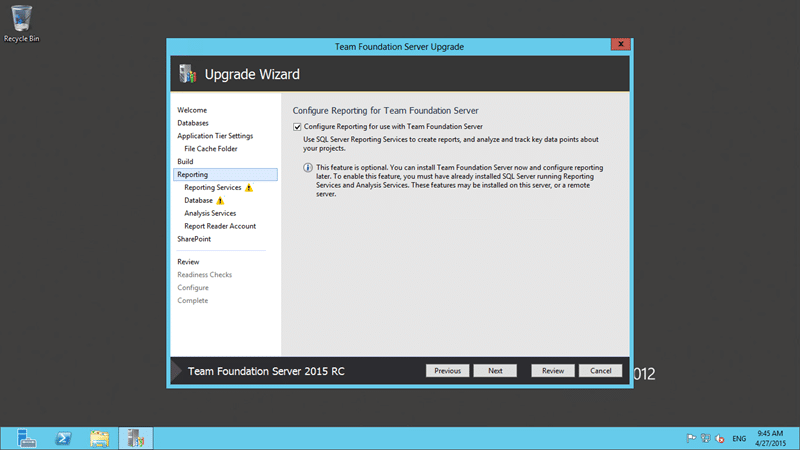The image size is (800, 450).
Task: Open Server Manager from the taskbar
Action: [x=26, y=438]
